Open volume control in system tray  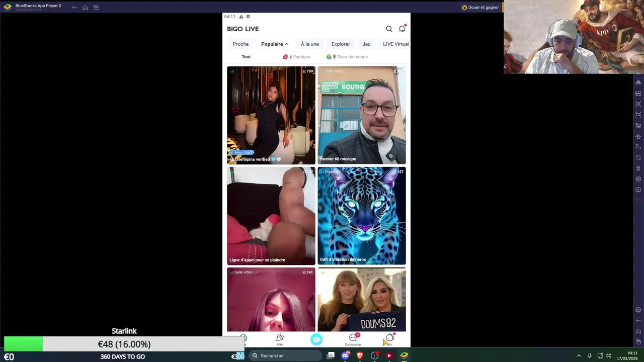coord(608,356)
